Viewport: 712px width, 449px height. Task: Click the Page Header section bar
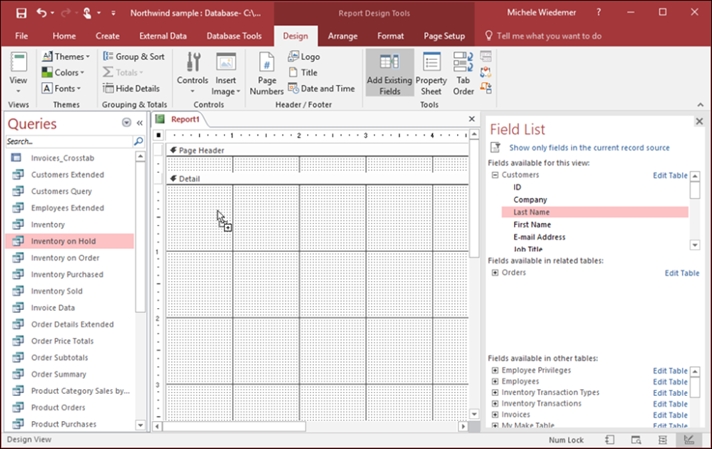click(x=318, y=150)
